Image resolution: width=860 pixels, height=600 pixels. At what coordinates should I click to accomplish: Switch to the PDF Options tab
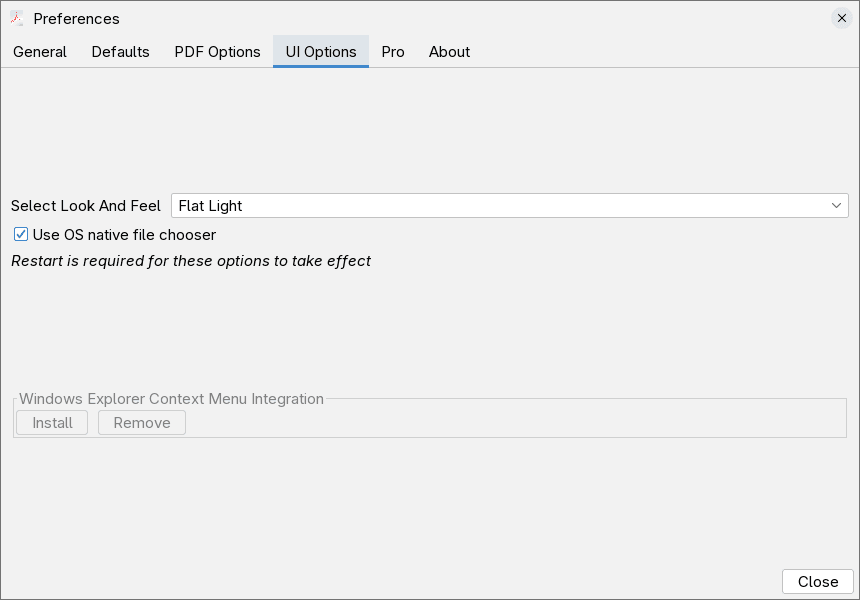(217, 52)
